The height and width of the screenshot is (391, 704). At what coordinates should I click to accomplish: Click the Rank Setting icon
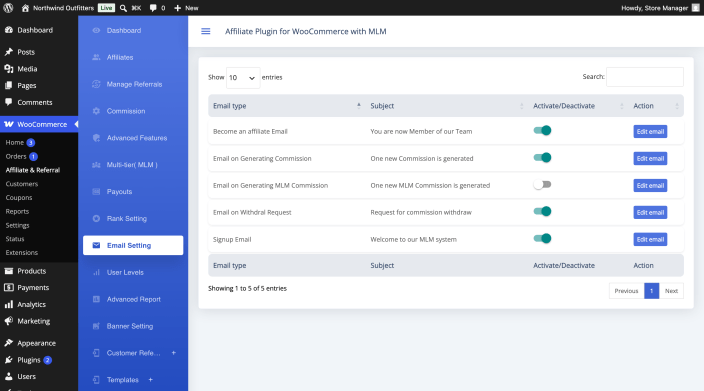point(96,219)
